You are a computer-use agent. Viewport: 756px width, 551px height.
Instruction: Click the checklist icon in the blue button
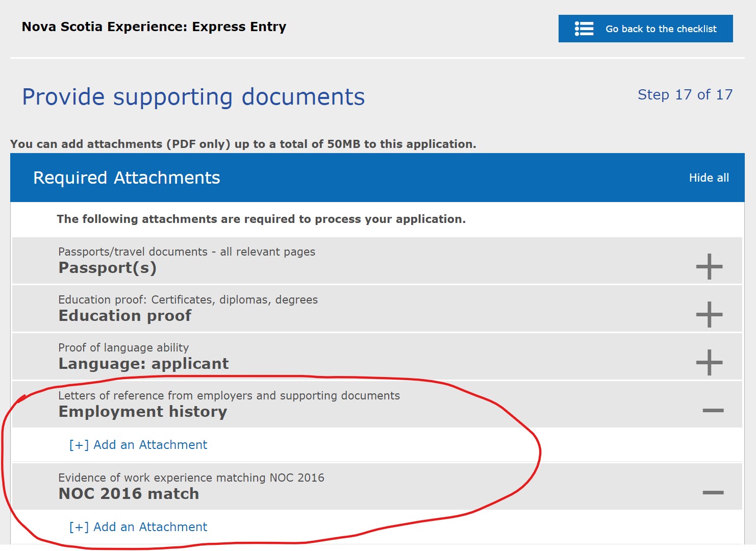click(584, 29)
